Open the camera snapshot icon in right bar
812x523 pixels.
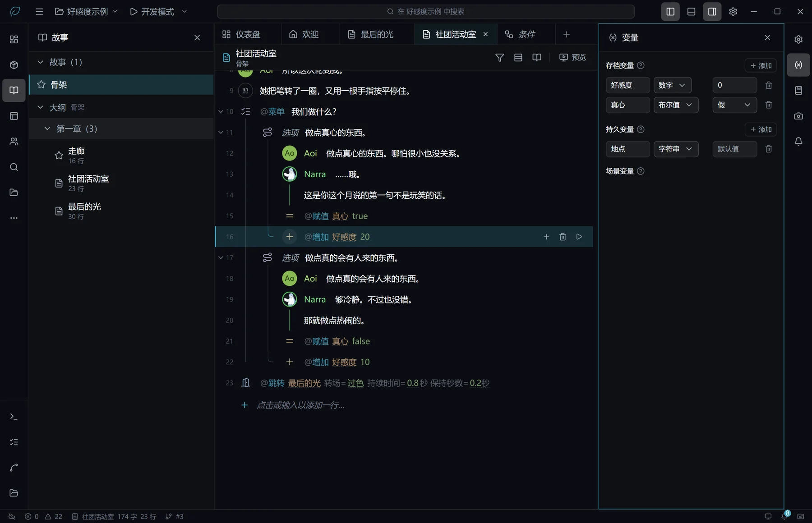click(x=798, y=116)
